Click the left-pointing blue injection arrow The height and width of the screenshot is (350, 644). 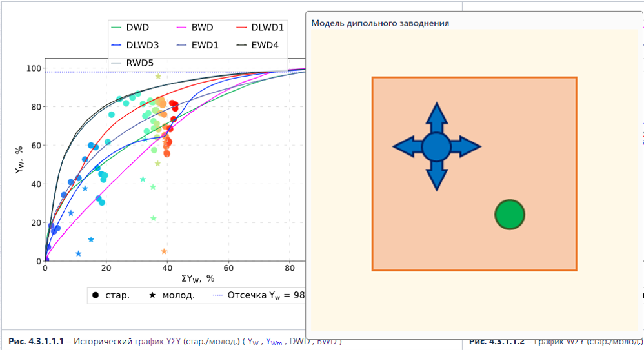tap(407, 146)
